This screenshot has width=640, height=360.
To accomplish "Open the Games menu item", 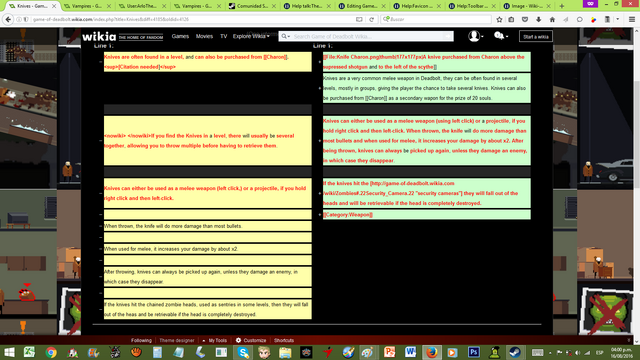I will [x=180, y=36].
